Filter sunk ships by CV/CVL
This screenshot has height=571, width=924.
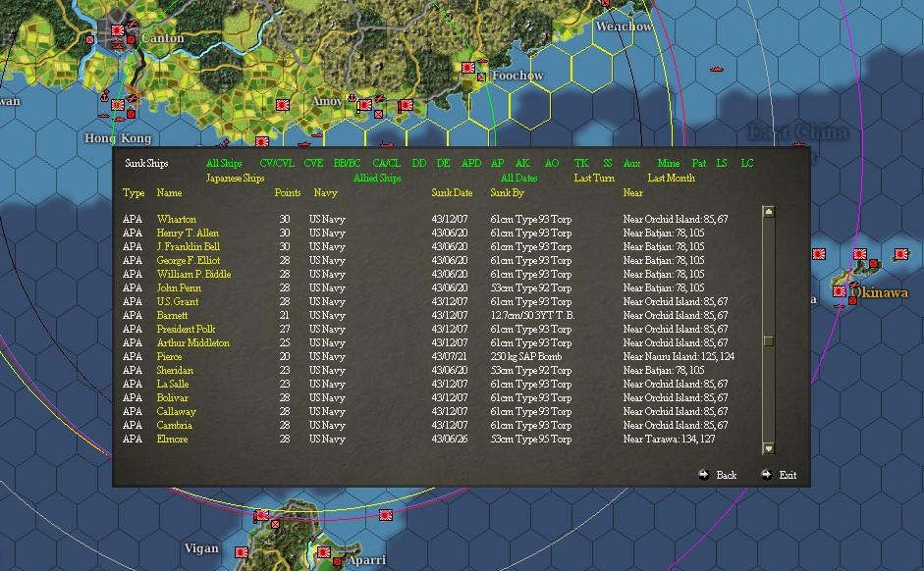pos(277,163)
